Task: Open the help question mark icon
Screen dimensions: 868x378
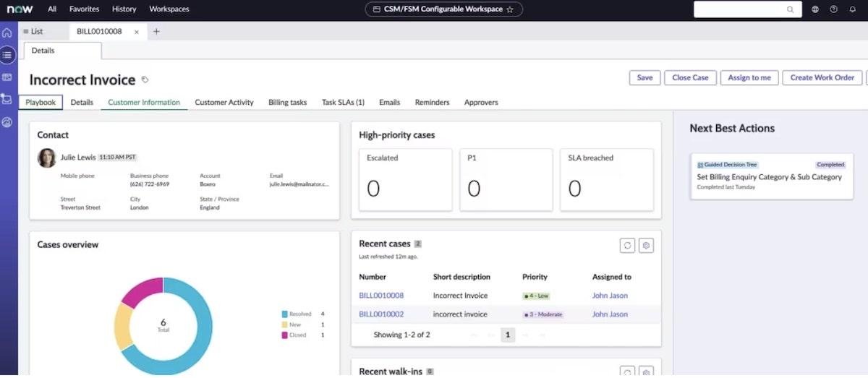Action: [833, 9]
